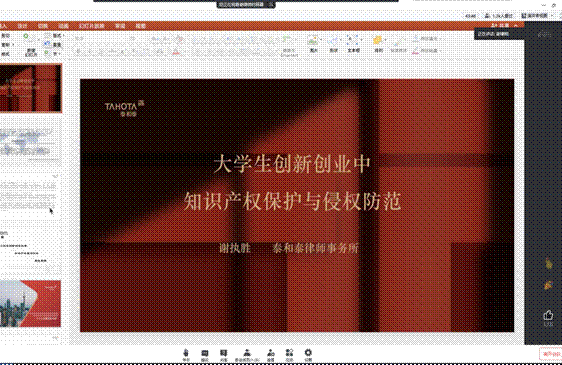Click the text 泰和泰律师事务所
The width and height of the screenshot is (562, 365).
pyautogui.click(x=315, y=248)
